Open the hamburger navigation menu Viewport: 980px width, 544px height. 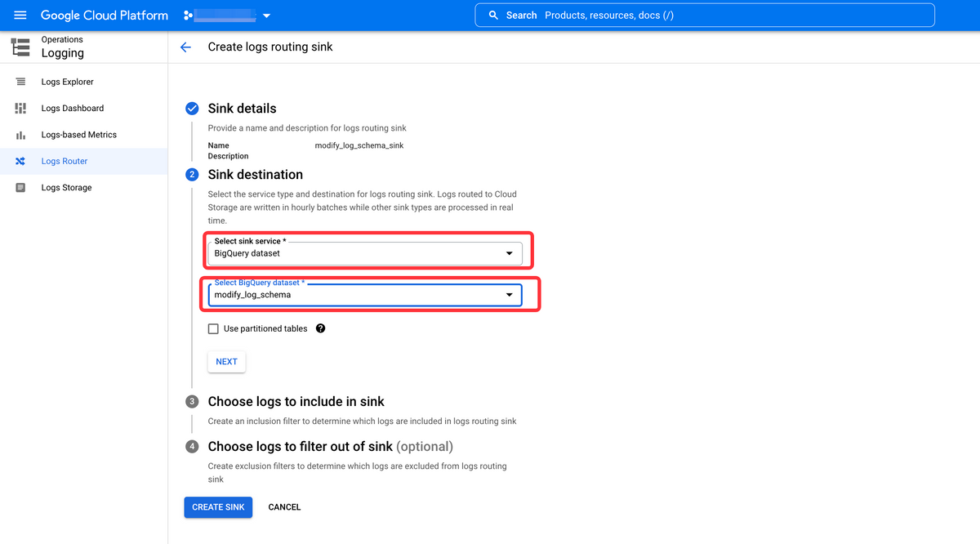20,16
